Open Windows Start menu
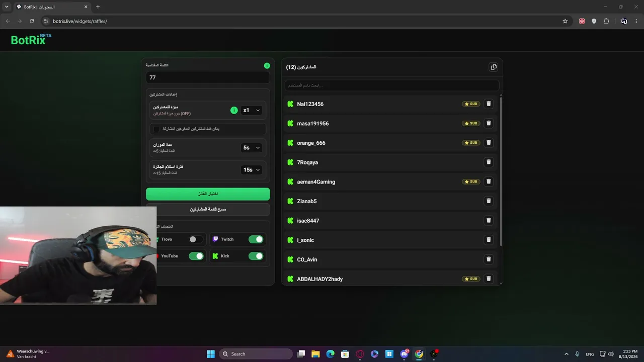The height and width of the screenshot is (362, 644). coord(211,354)
